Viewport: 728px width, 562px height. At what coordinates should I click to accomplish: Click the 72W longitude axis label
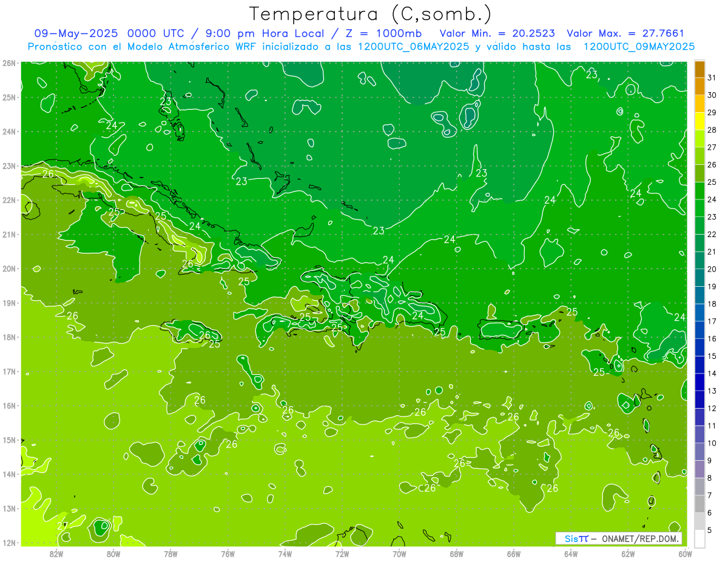pos(342,554)
